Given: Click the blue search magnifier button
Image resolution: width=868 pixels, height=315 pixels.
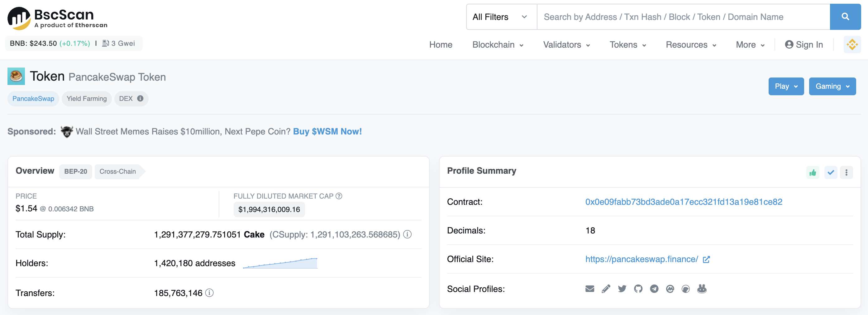Looking at the screenshot, I should point(845,17).
